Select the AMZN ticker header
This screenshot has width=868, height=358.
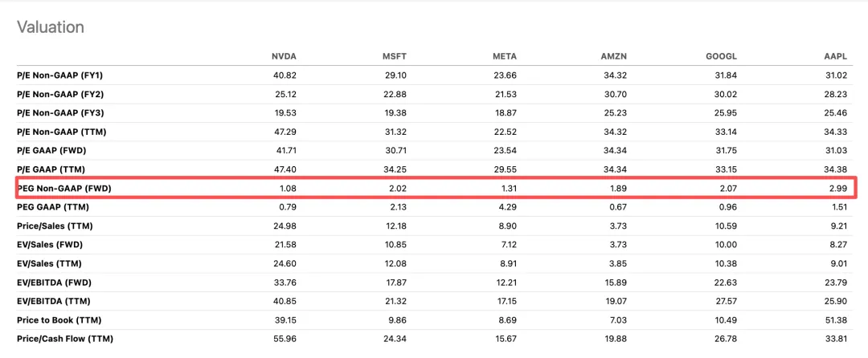(x=615, y=57)
